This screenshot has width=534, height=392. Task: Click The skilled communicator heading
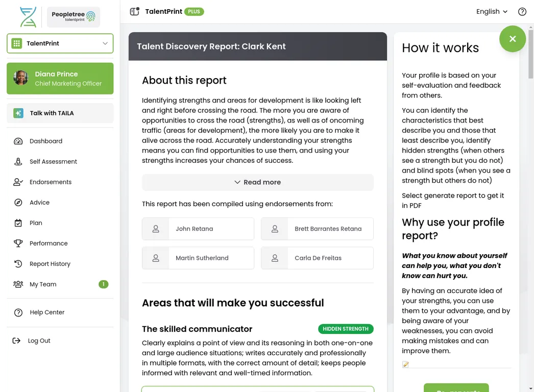(x=197, y=329)
